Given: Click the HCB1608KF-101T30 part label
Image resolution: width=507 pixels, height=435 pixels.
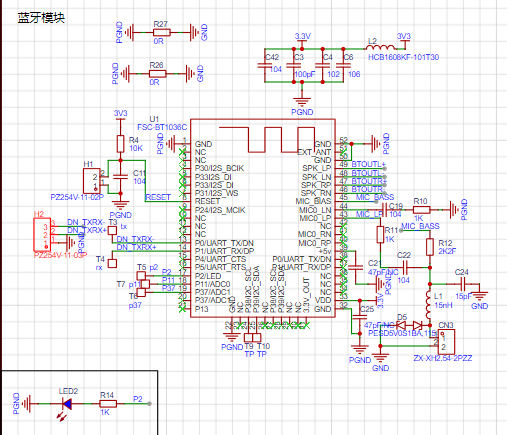Looking at the screenshot, I should [x=403, y=57].
